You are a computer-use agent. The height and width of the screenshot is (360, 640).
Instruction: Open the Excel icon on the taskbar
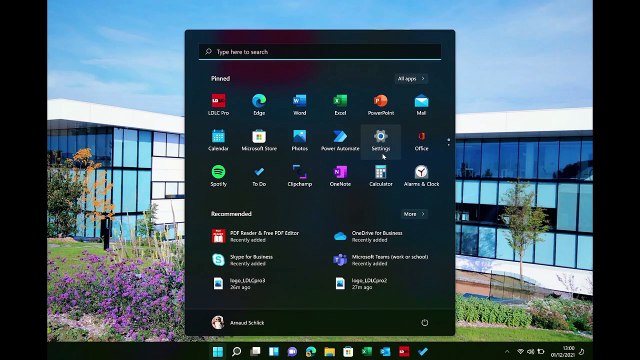(x=367, y=351)
